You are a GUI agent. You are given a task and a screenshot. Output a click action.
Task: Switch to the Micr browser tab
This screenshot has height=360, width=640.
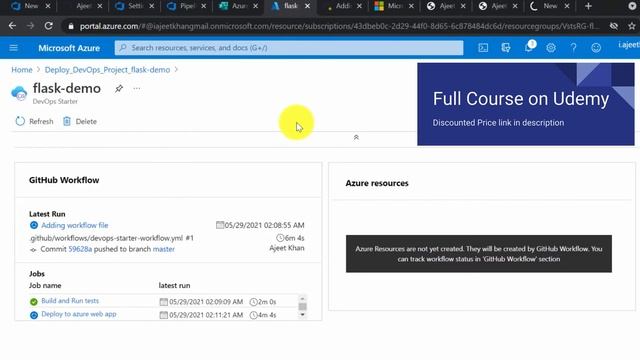pyautogui.click(x=394, y=6)
